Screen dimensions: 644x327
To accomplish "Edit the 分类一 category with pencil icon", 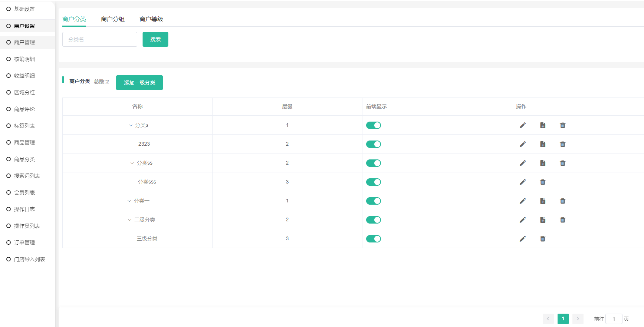I will tap(522, 201).
